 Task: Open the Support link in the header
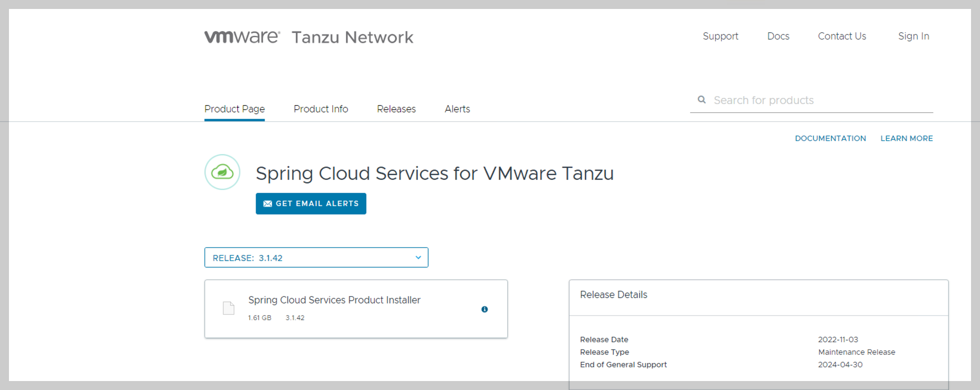[x=721, y=36]
